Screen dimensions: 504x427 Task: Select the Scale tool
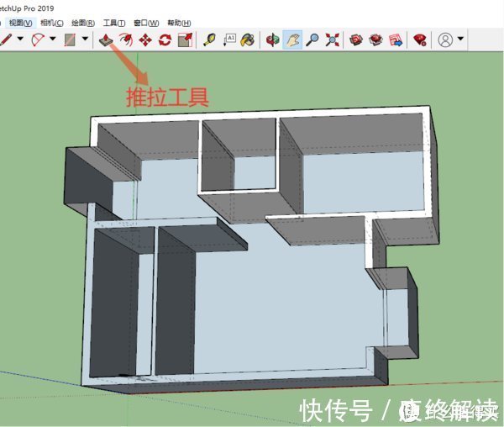[x=185, y=40]
